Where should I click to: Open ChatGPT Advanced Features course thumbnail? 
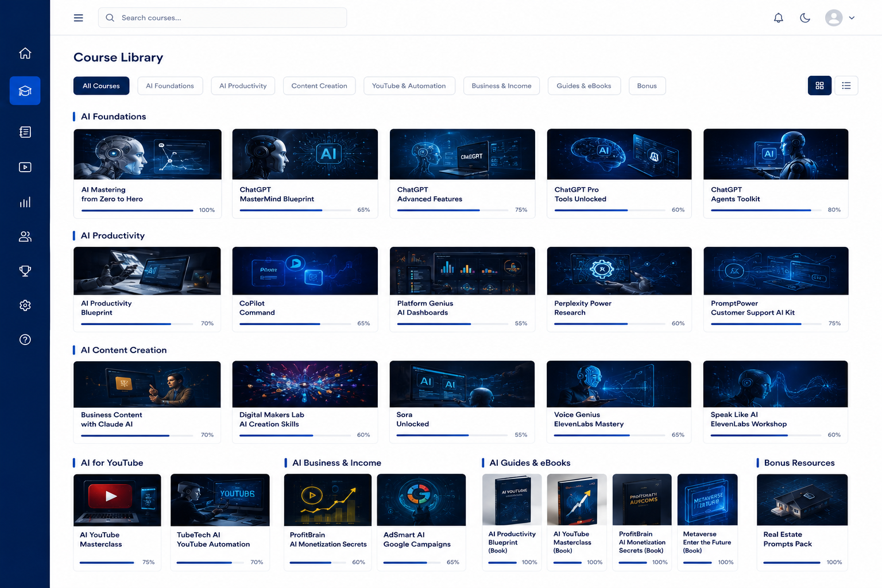(462, 154)
